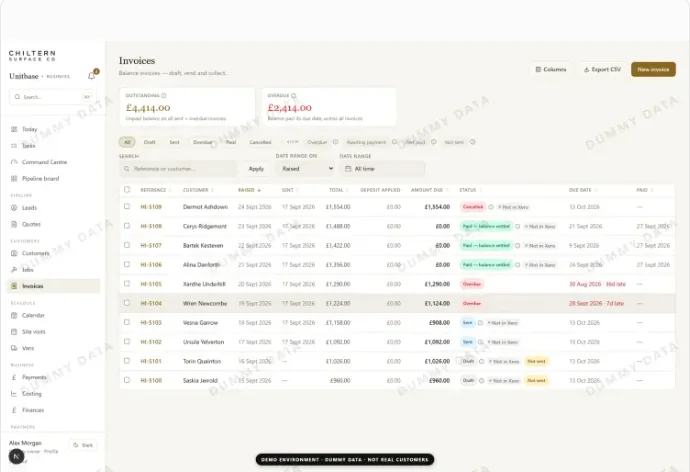Open the notifications bell
The image size is (690, 472).
pos(92,76)
